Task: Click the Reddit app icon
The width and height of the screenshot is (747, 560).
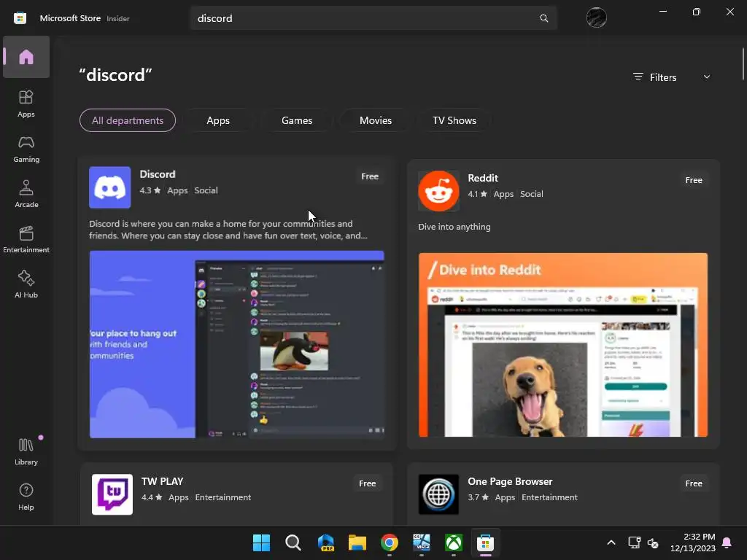Action: coord(438,191)
